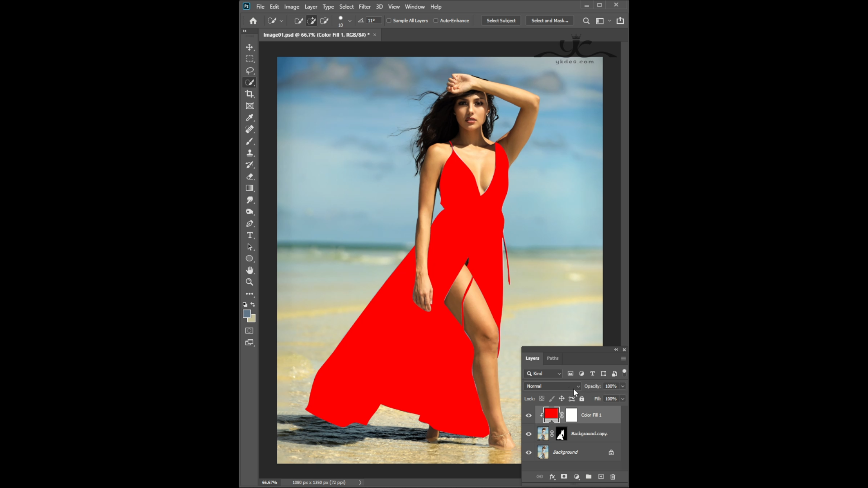Click the foreground color swatch
This screenshot has width=868, height=488.
246,314
